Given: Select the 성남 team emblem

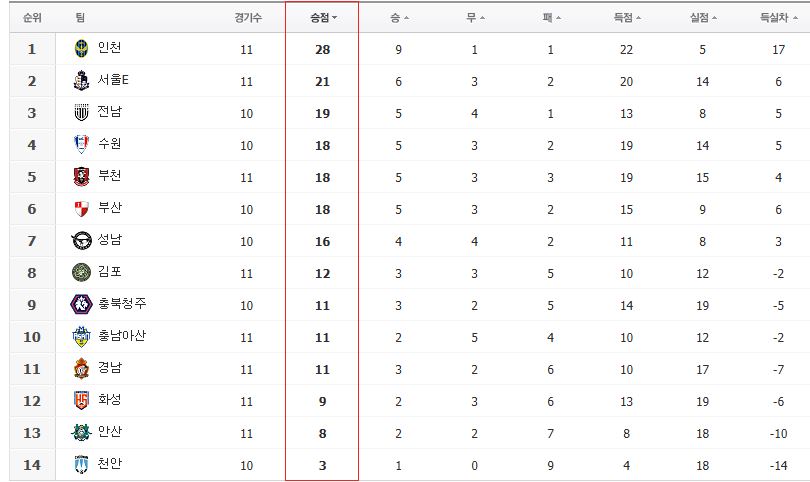Looking at the screenshot, I should click(82, 241).
